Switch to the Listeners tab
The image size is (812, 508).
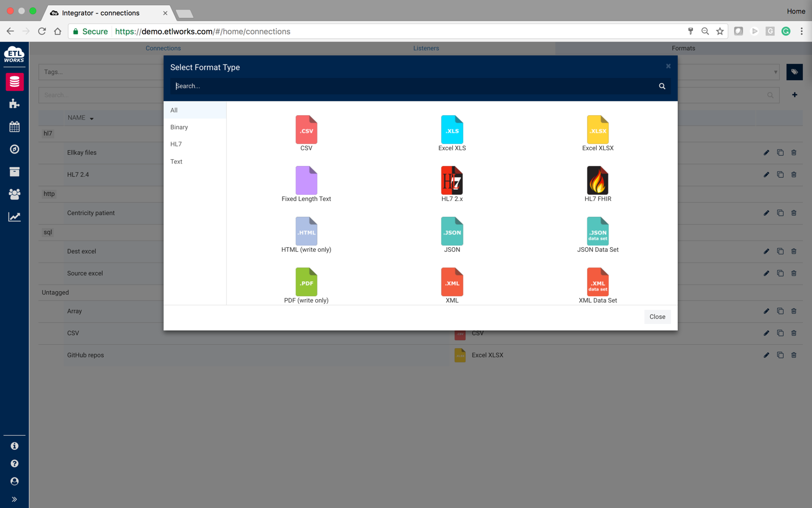click(426, 48)
